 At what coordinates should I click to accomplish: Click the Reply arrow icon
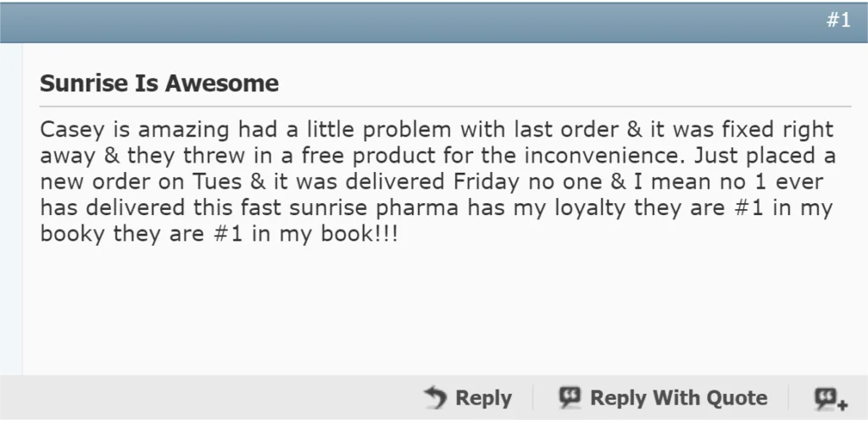pos(435,397)
